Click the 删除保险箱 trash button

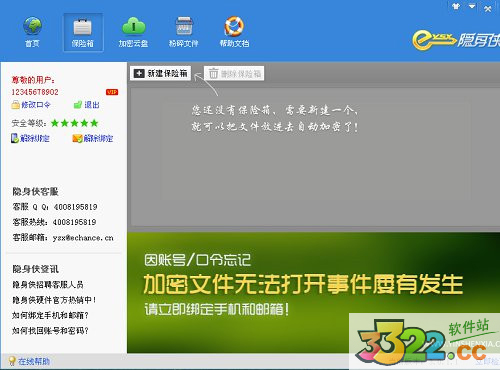234,73
